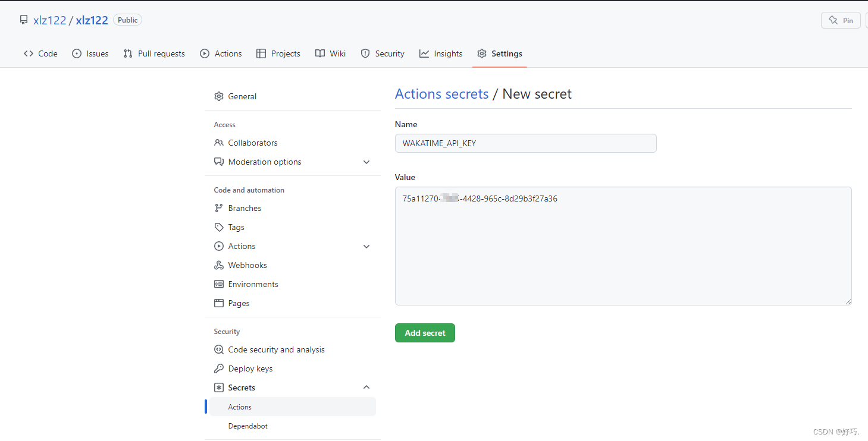Click the Environments server icon
Image resolution: width=868 pixels, height=441 pixels.
[x=219, y=284]
